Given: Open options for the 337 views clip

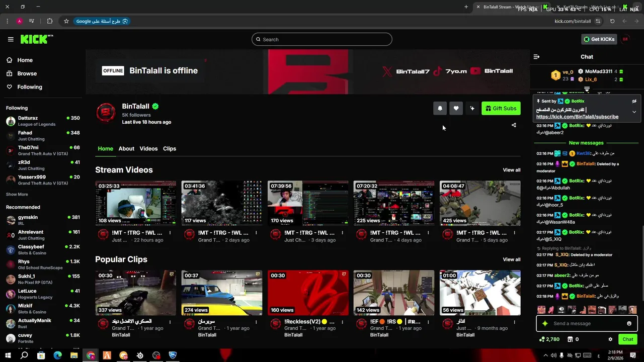Looking at the screenshot, I should [170, 322].
